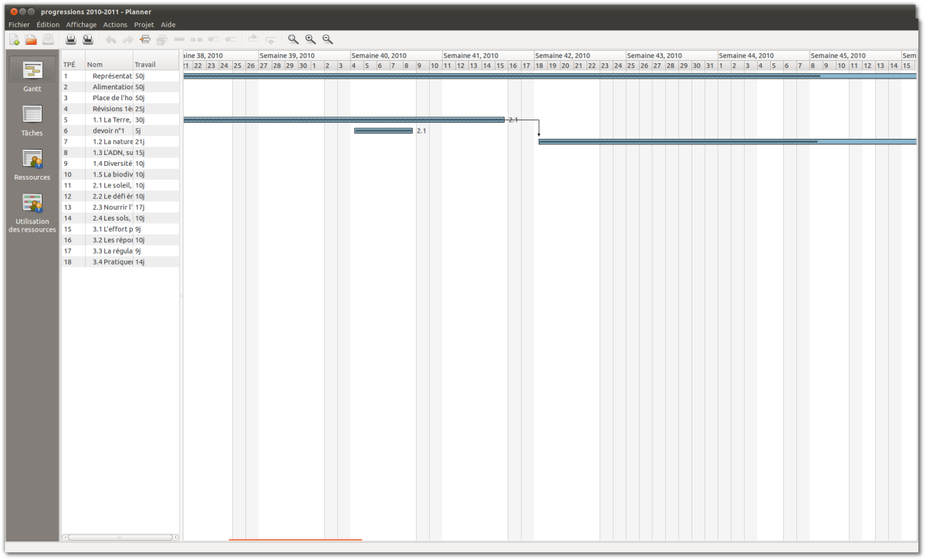Image resolution: width=926 pixels, height=560 pixels.
Task: Select task 1.1 La Terre
Action: point(120,120)
